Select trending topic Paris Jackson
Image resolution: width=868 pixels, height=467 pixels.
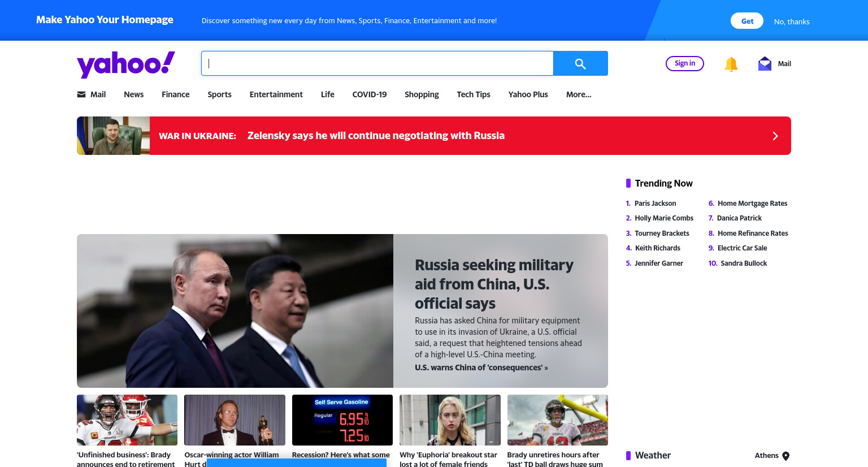coord(655,204)
